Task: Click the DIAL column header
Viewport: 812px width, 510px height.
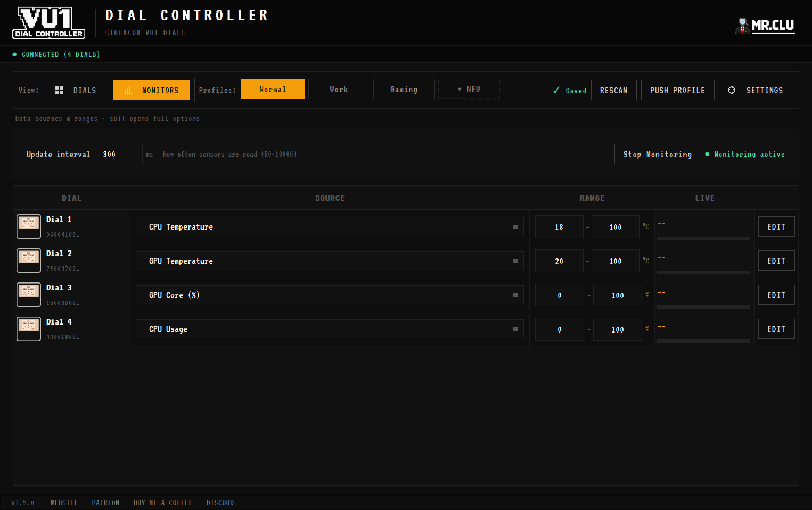Action: click(71, 198)
